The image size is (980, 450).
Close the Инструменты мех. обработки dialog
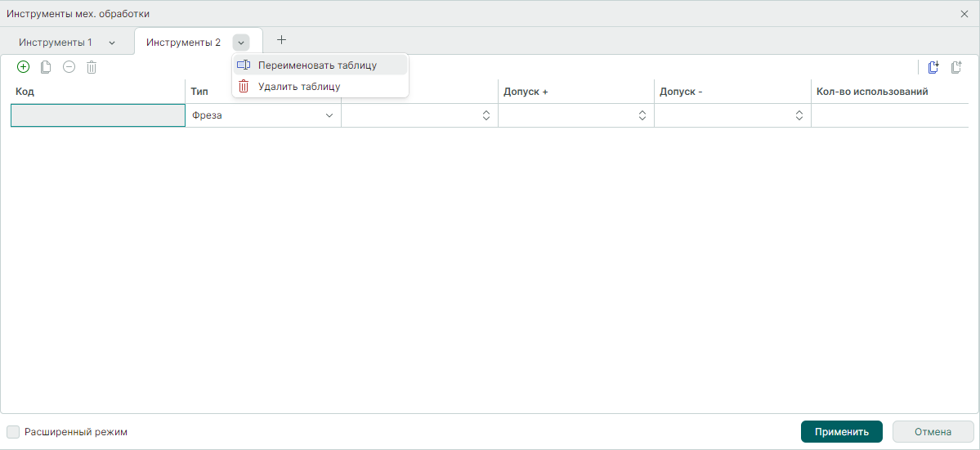964,14
